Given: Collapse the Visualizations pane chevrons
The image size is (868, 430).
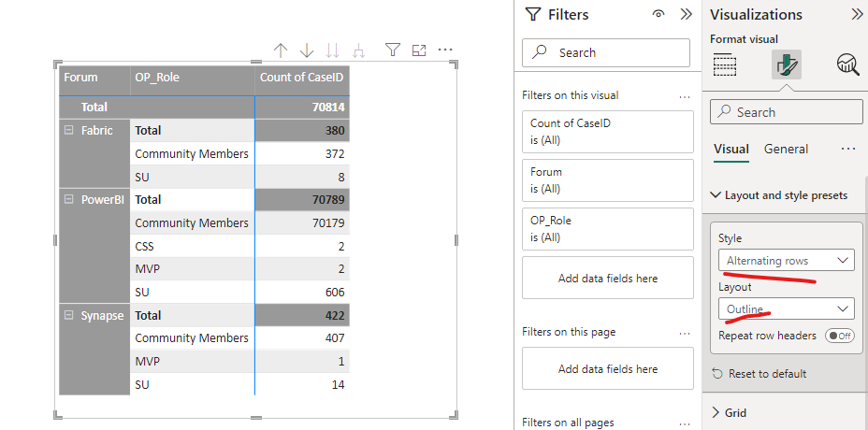Looking at the screenshot, I should pyautogui.click(x=857, y=14).
